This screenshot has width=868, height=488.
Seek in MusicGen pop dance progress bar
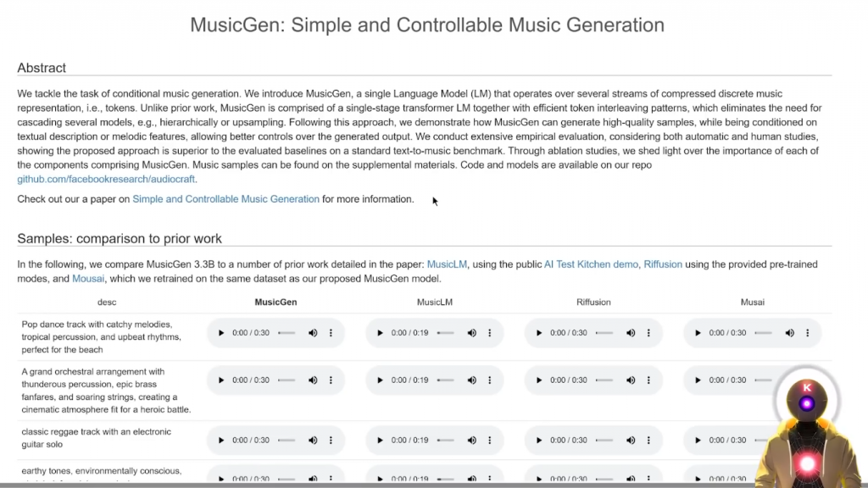[287, 333]
